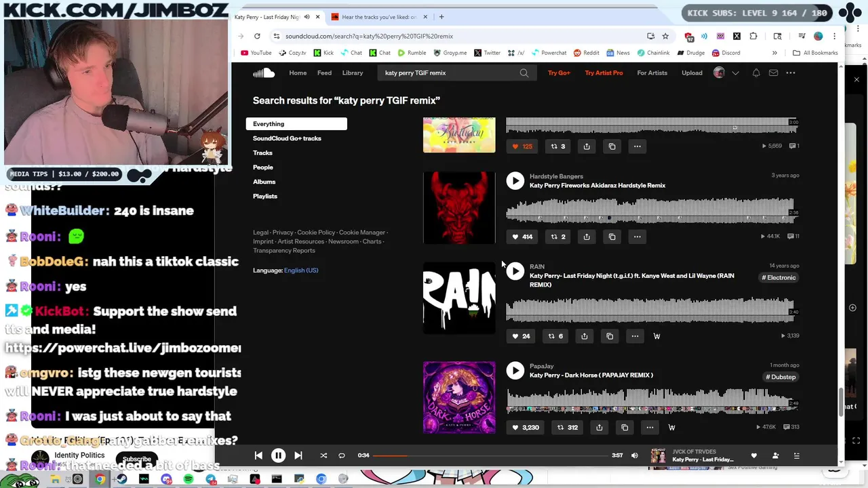This screenshot has height=488, width=868.
Task: Click the #Electronic tag
Action: click(778, 277)
